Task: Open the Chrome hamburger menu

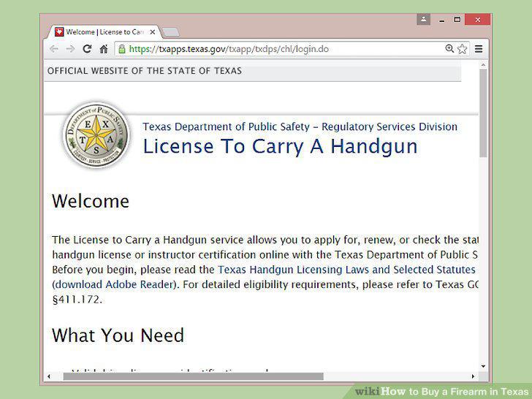Action: point(479,49)
